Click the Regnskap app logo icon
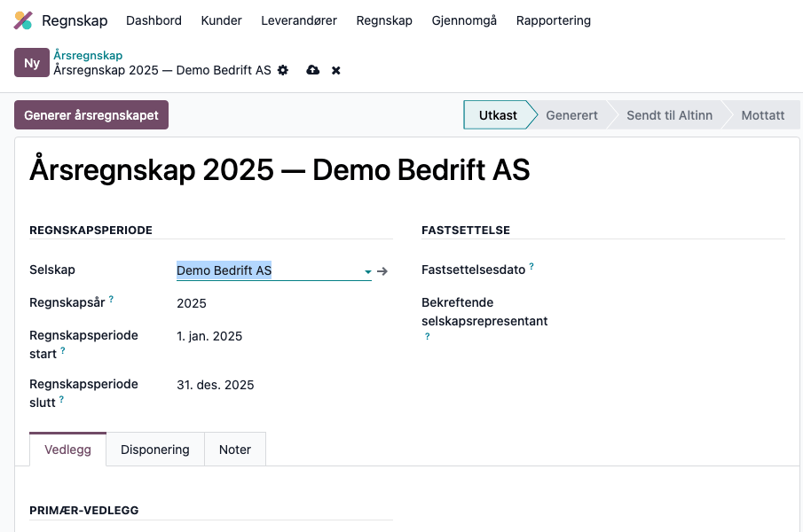This screenshot has width=803, height=532. [x=23, y=20]
